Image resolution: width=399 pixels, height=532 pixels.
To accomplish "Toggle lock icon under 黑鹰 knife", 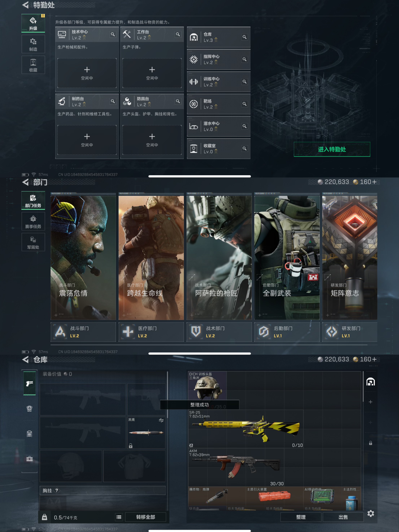I will pyautogui.click(x=131, y=446).
